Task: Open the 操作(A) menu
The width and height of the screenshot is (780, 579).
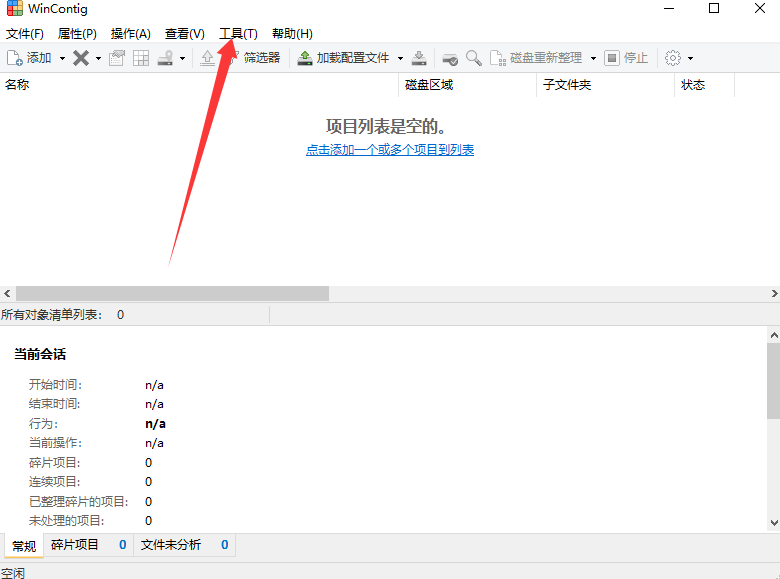Action: click(130, 34)
